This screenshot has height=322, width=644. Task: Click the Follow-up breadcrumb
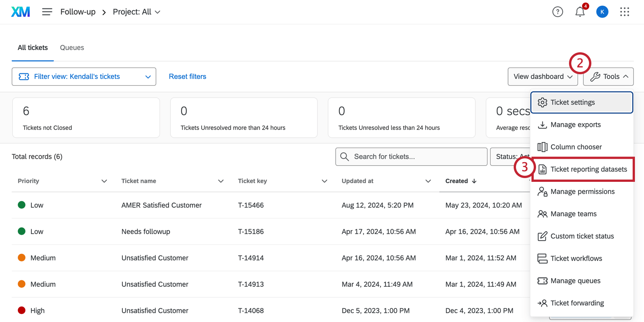coord(78,12)
